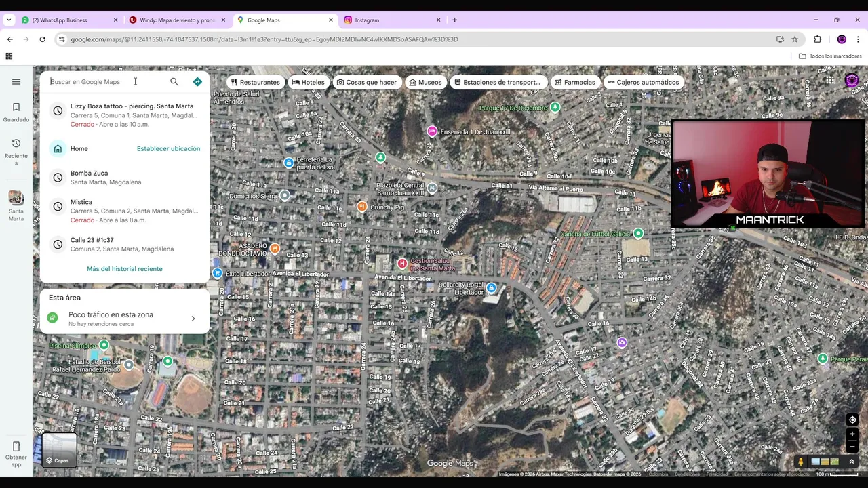Screen dimensions: 868x488
Task: Click the Domicilios Sierra map pin
Action: click(x=285, y=195)
